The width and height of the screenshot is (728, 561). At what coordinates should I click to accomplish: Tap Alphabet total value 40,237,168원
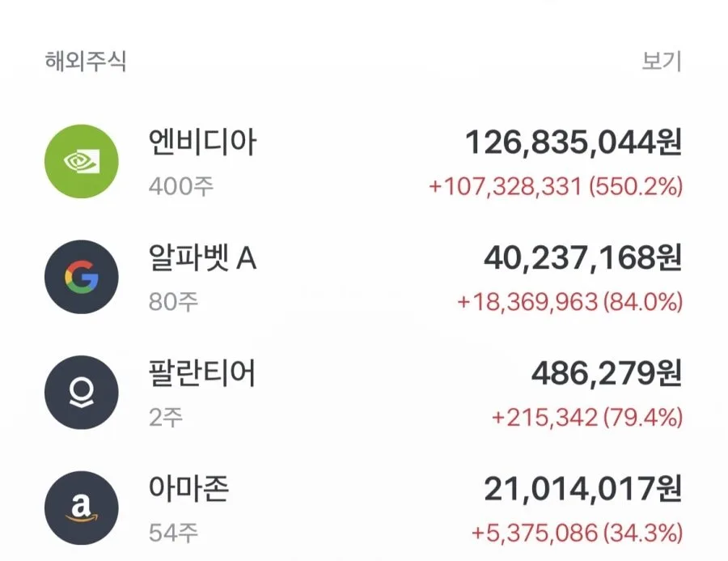click(582, 258)
